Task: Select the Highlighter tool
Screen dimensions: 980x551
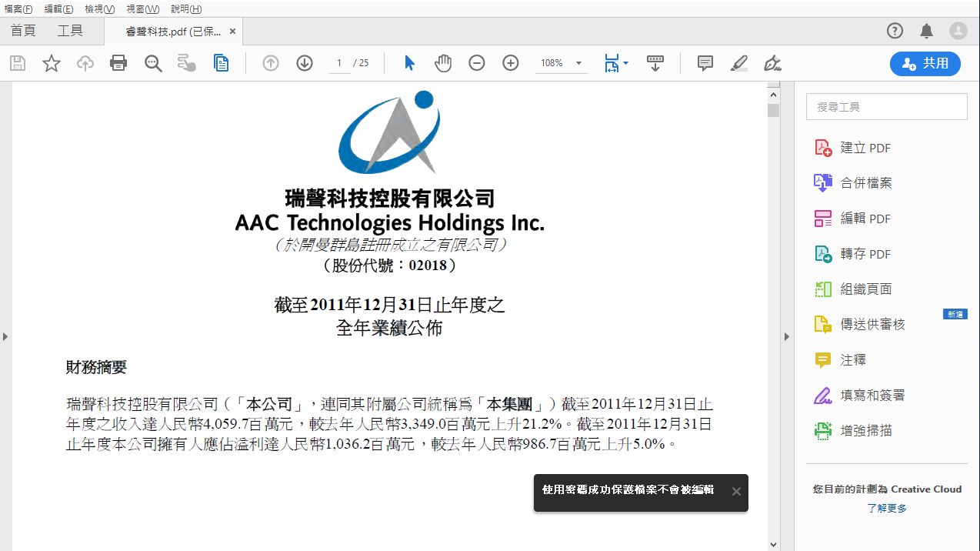Action: [738, 63]
